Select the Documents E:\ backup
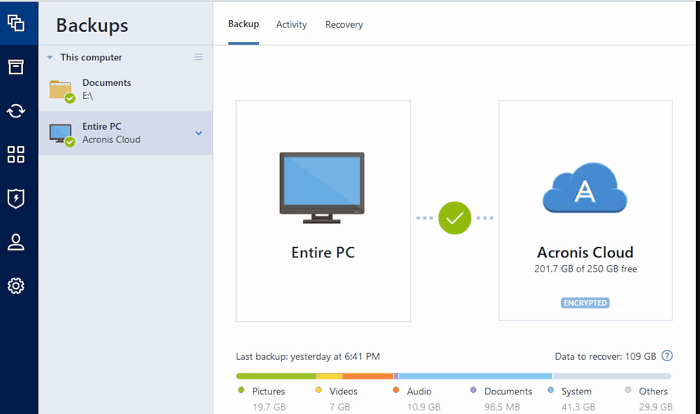 (125, 89)
